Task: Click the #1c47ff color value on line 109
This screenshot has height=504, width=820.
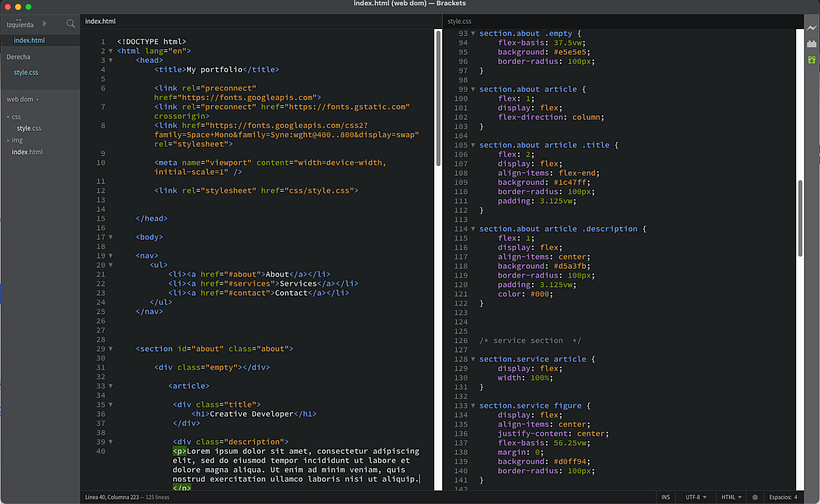Action: tap(571, 182)
